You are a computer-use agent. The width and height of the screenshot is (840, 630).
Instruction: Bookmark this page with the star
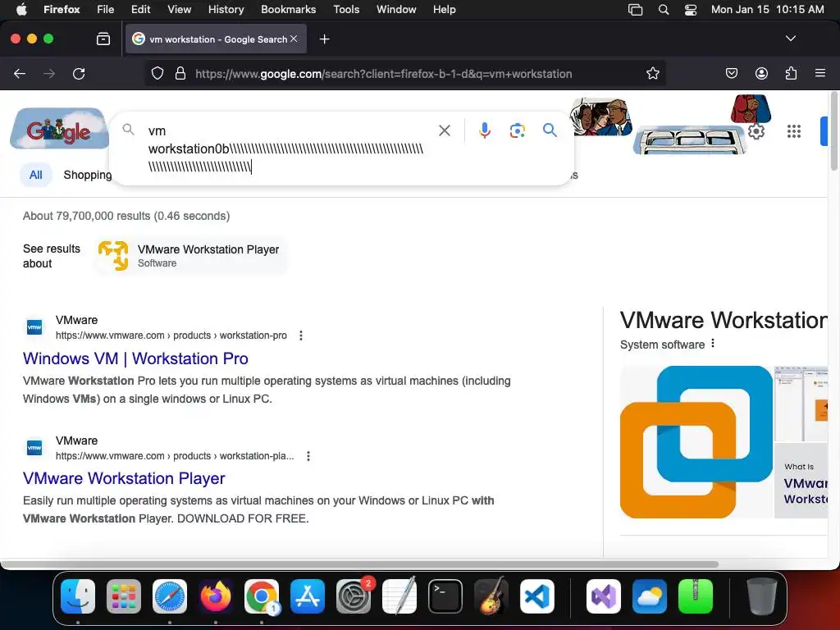(652, 73)
